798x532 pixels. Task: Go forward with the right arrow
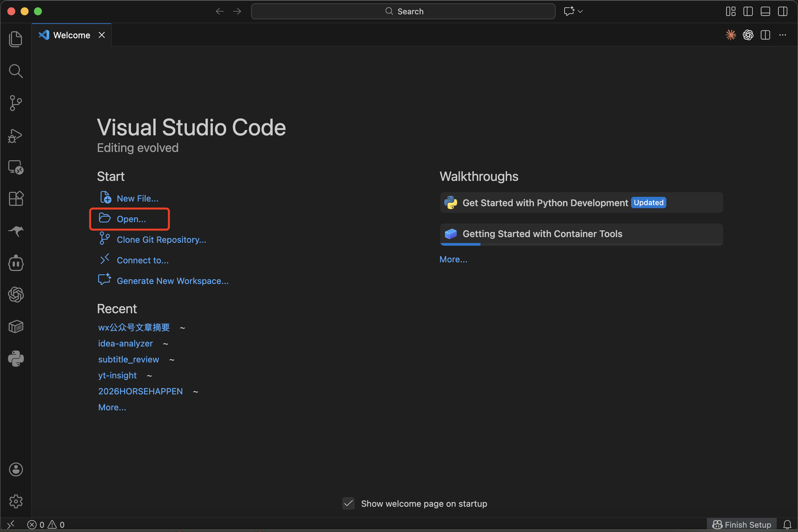pyautogui.click(x=237, y=11)
